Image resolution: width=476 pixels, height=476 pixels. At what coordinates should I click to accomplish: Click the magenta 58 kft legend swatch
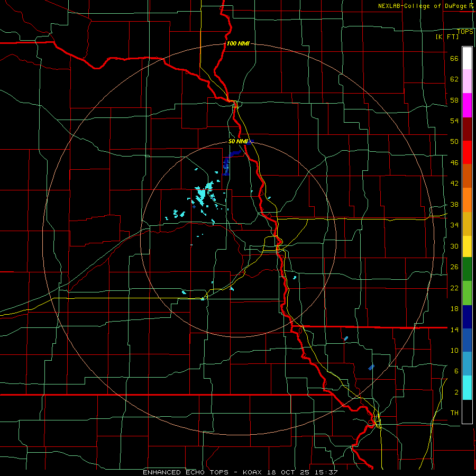tap(467, 105)
